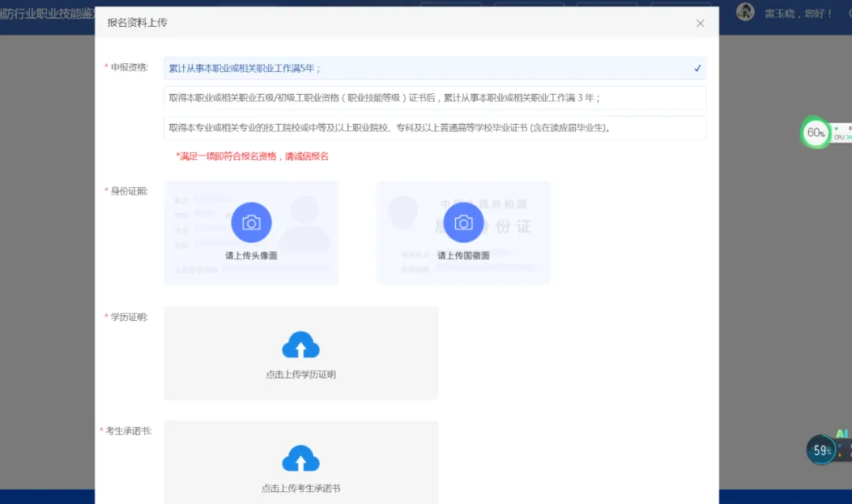Screen dimensions: 852x504
Task: Select the third qualification option about 毕业证书
Action: (x=434, y=128)
